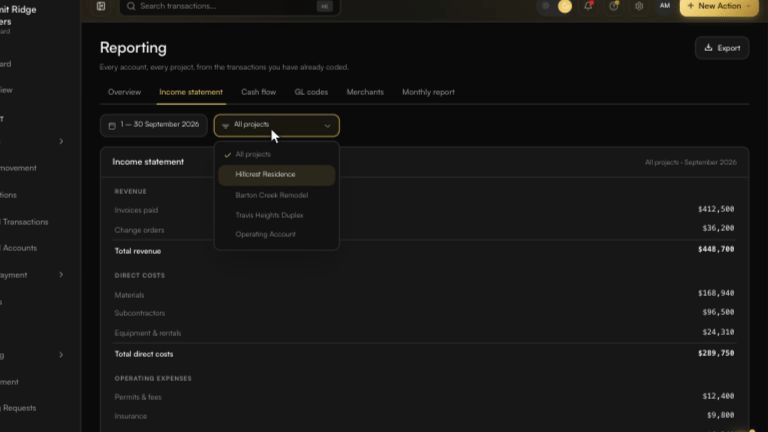Click the Materials row label
This screenshot has width=768, height=432.
point(129,295)
